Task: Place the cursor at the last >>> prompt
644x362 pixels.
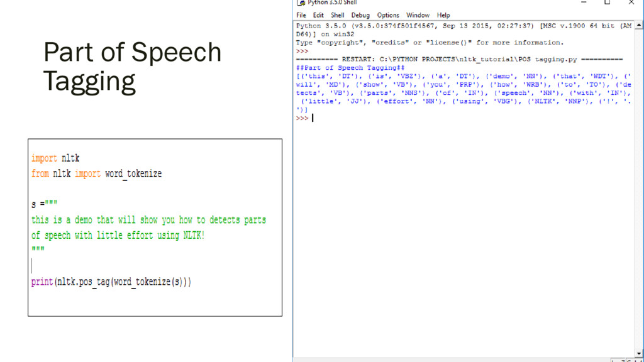Action: click(x=313, y=118)
